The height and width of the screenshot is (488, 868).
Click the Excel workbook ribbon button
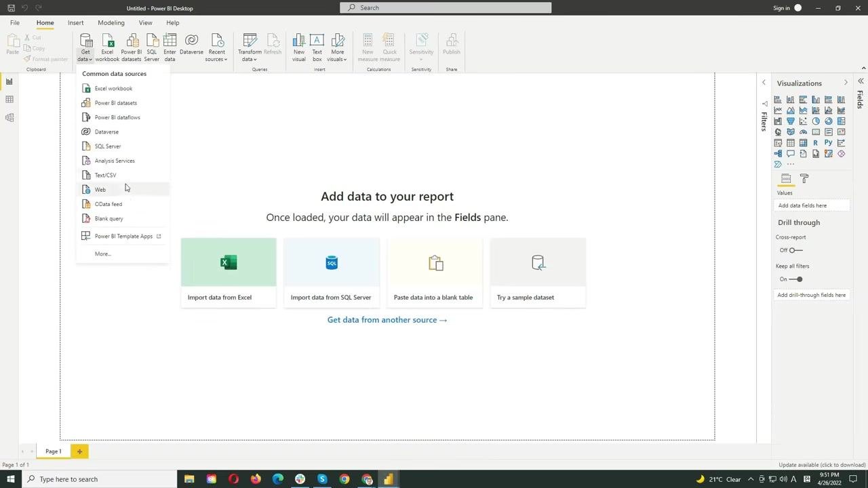(107, 47)
